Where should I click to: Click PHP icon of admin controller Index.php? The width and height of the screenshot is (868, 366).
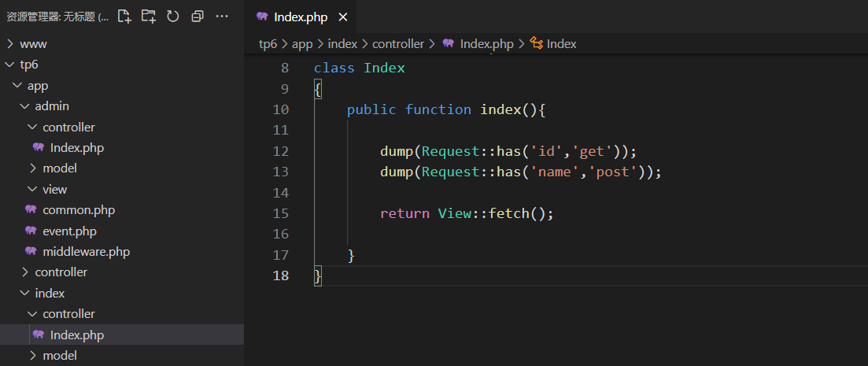point(39,148)
